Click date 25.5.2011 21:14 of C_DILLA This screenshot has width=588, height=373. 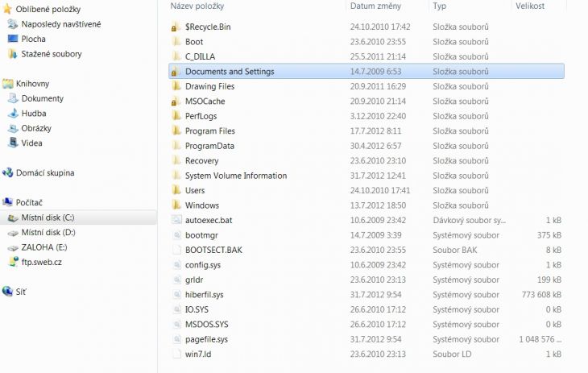tap(378, 56)
